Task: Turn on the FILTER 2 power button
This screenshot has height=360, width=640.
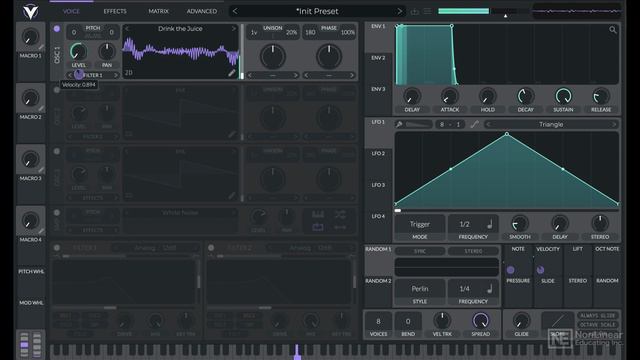Action: [211, 248]
